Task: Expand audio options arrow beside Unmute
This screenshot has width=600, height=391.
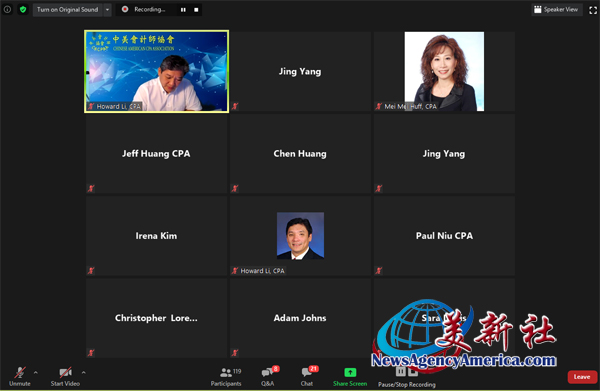Action: 36,372
